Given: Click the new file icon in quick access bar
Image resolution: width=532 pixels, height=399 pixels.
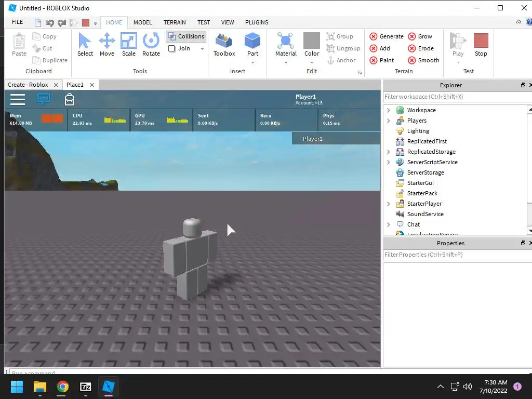Looking at the screenshot, I should point(37,23).
